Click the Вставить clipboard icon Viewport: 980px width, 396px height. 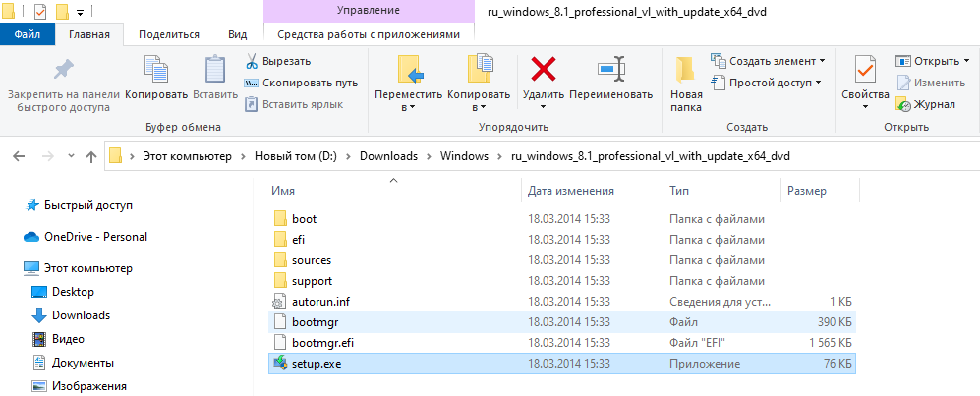(215, 69)
